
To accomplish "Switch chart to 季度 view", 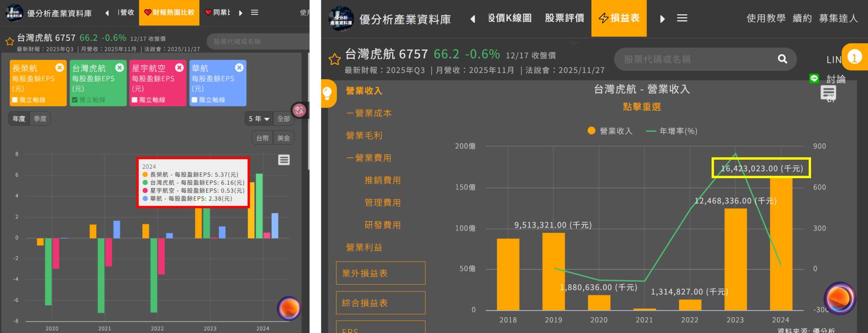I will pyautogui.click(x=40, y=119).
